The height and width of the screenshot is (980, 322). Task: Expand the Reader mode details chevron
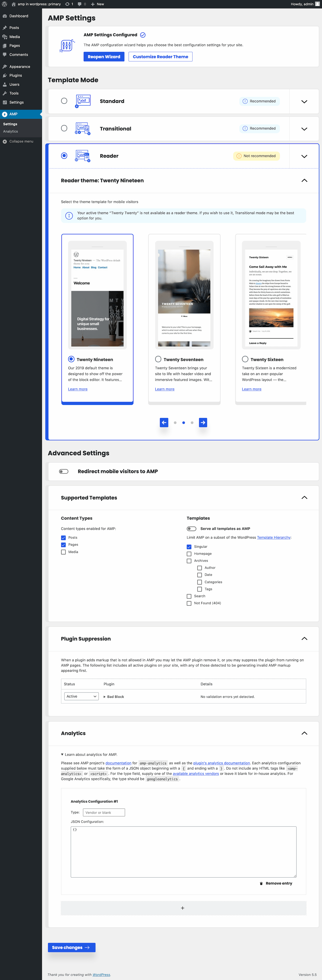pos(304,156)
